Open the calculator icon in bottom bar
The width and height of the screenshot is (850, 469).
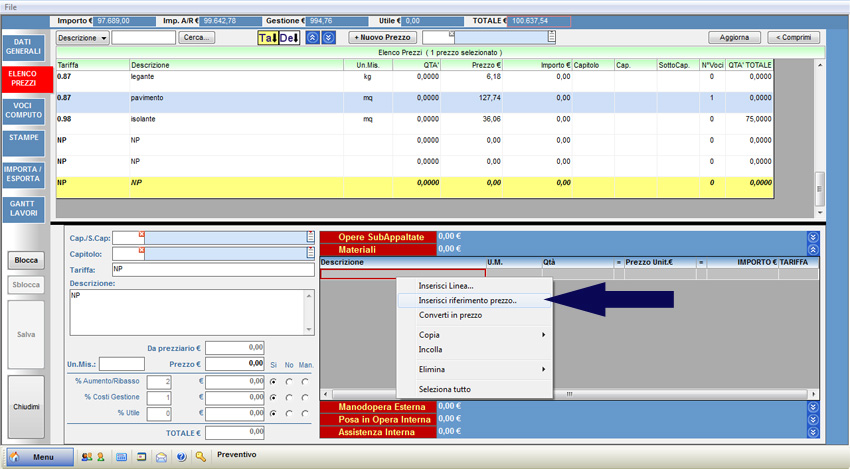click(x=121, y=457)
